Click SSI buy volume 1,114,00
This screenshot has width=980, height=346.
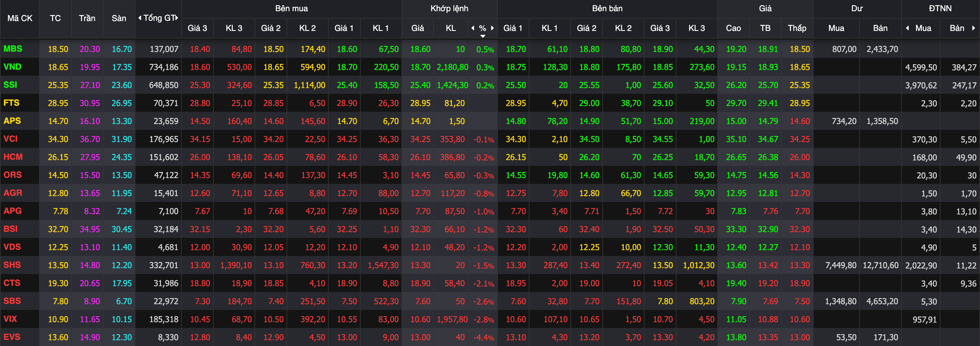point(309,85)
